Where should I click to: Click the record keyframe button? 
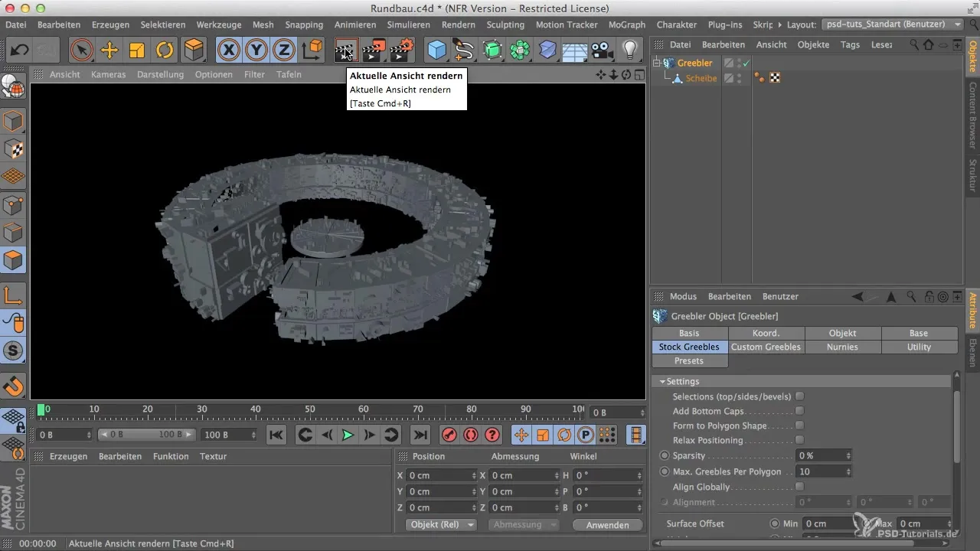[x=449, y=435]
